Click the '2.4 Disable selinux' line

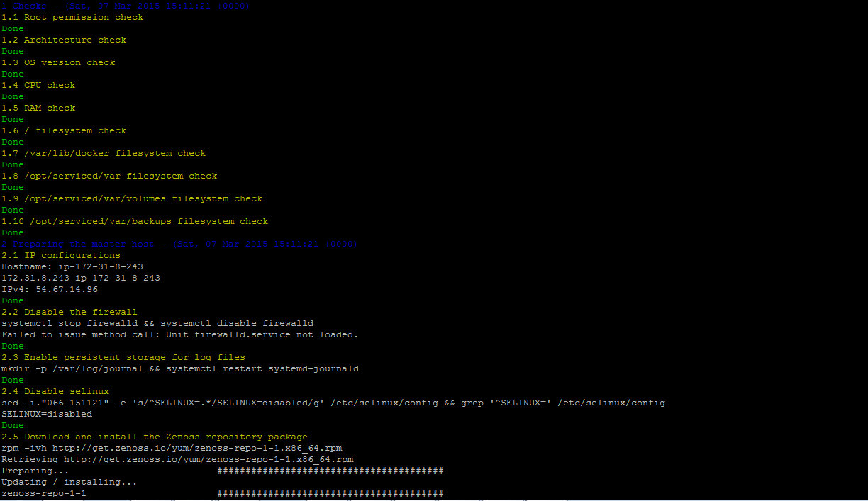pyautogui.click(x=55, y=391)
